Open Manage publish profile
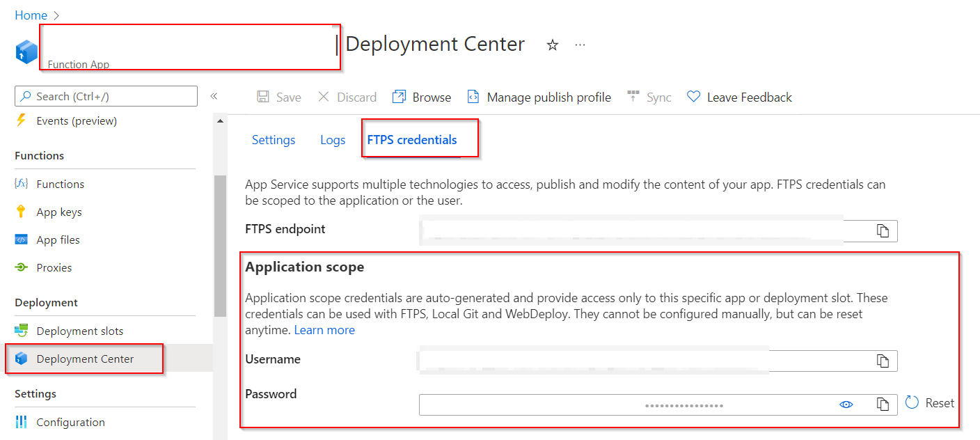Image resolution: width=980 pixels, height=440 pixels. pyautogui.click(x=539, y=97)
